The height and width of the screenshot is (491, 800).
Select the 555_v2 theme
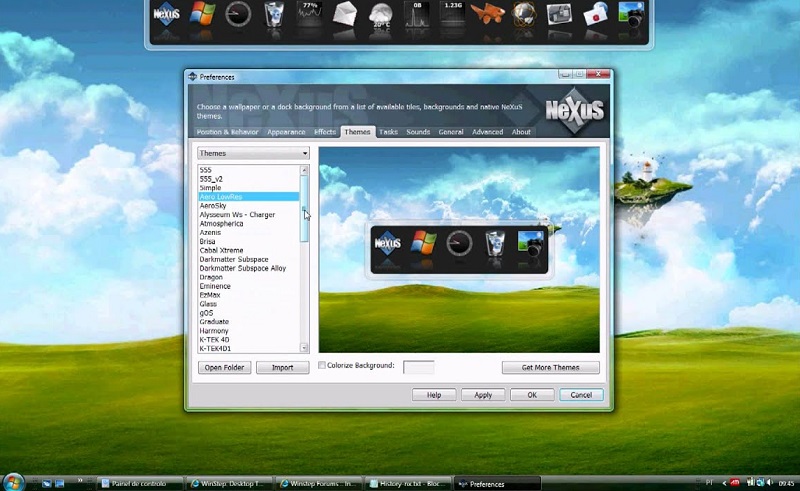pyautogui.click(x=248, y=179)
